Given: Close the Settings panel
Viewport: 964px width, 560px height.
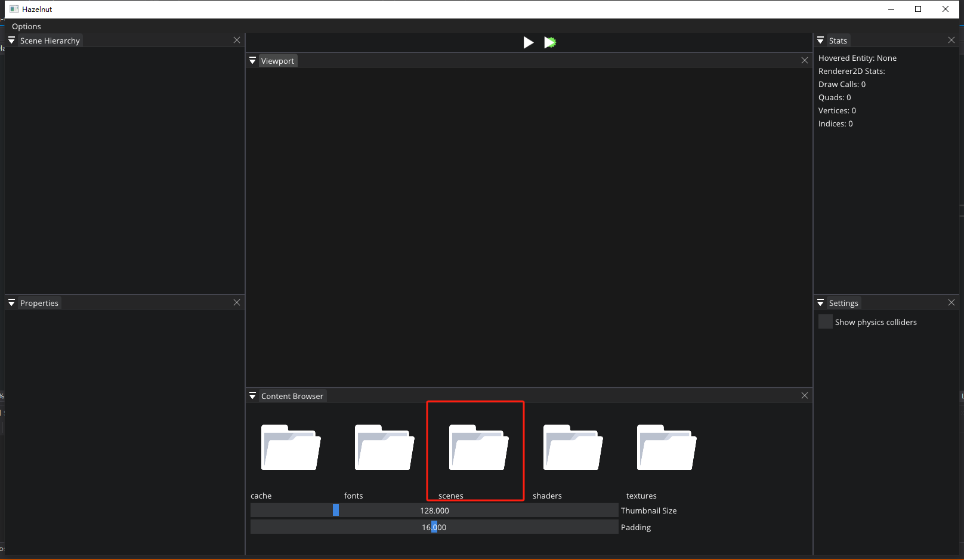Looking at the screenshot, I should [x=951, y=302].
